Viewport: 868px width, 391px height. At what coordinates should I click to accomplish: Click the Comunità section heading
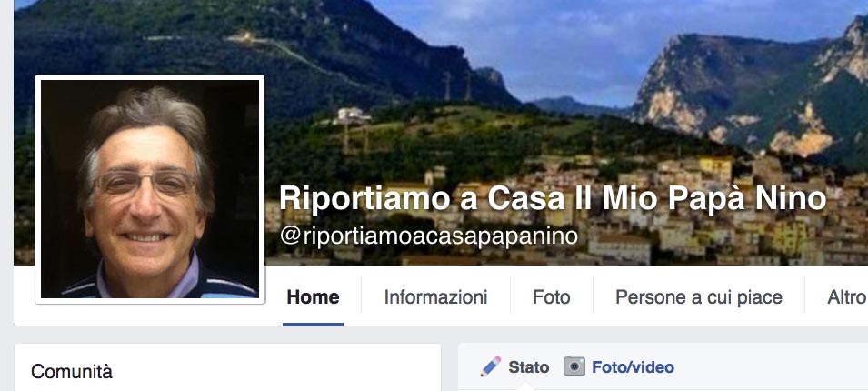coord(72,372)
